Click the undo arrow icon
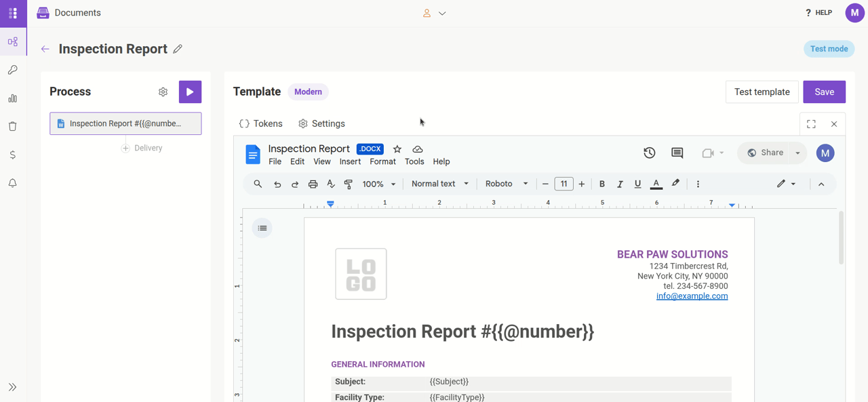This screenshot has width=868, height=402. point(277,184)
